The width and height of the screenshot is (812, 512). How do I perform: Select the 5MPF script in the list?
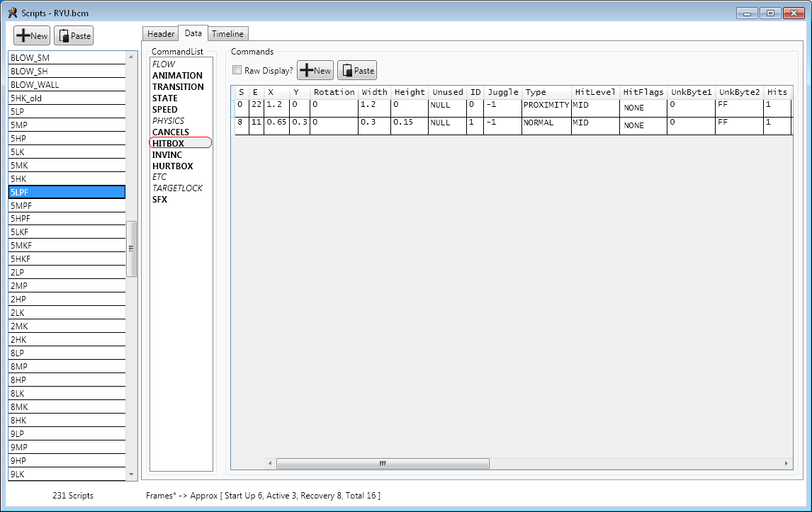21,205
